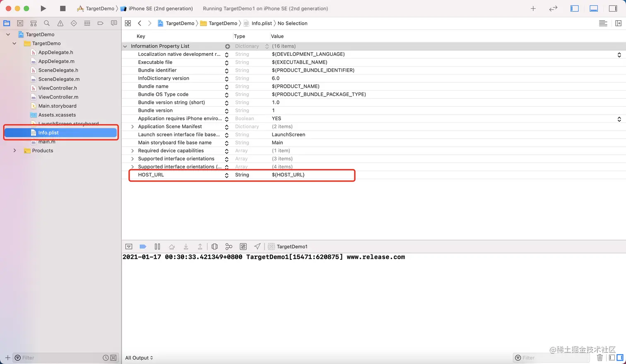This screenshot has width=626, height=364.
Task: Expand the Required device capabilities row
Action: tap(132, 151)
